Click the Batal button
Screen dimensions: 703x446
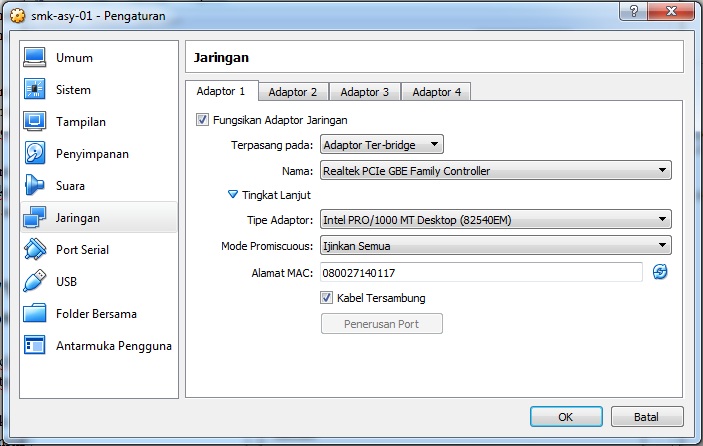647,417
